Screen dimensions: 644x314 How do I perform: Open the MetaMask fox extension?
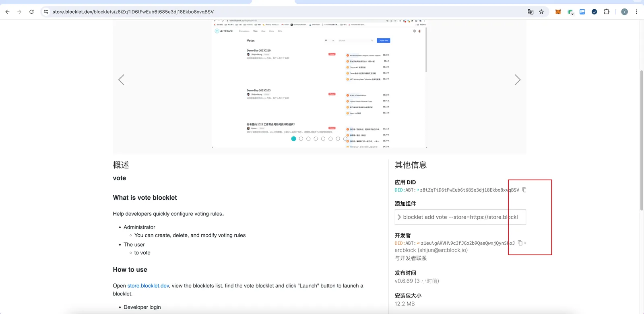pos(558,12)
